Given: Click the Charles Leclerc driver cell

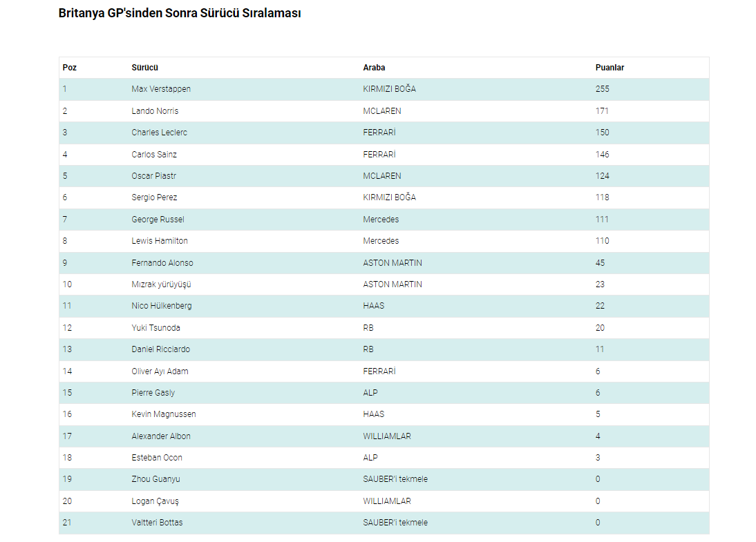Looking at the screenshot, I should click(160, 133).
